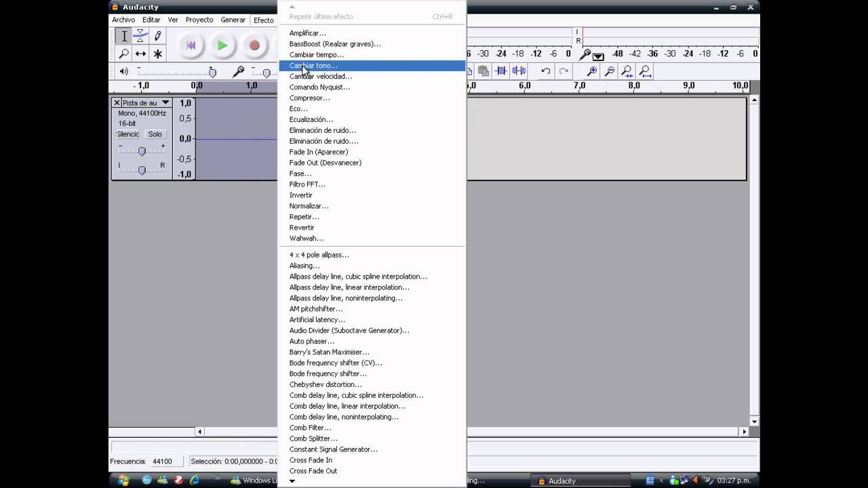Open the Archivo menu
868x488 pixels.
point(123,20)
